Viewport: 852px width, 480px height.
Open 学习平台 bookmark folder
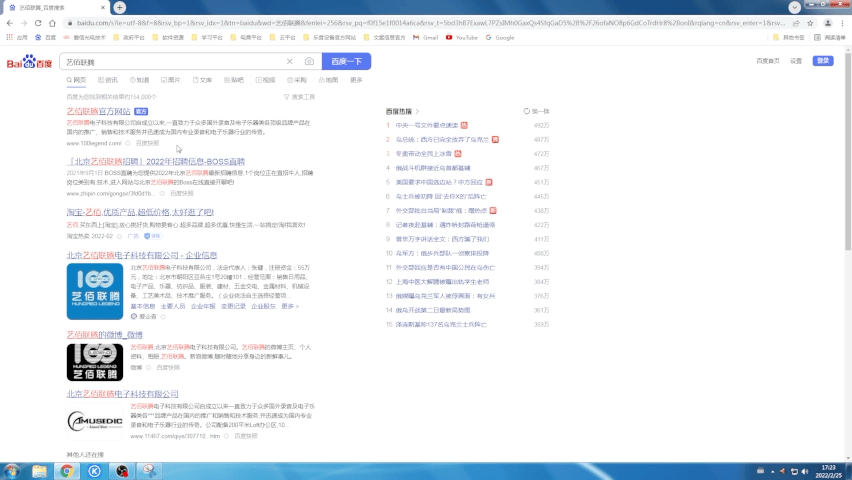[207, 38]
